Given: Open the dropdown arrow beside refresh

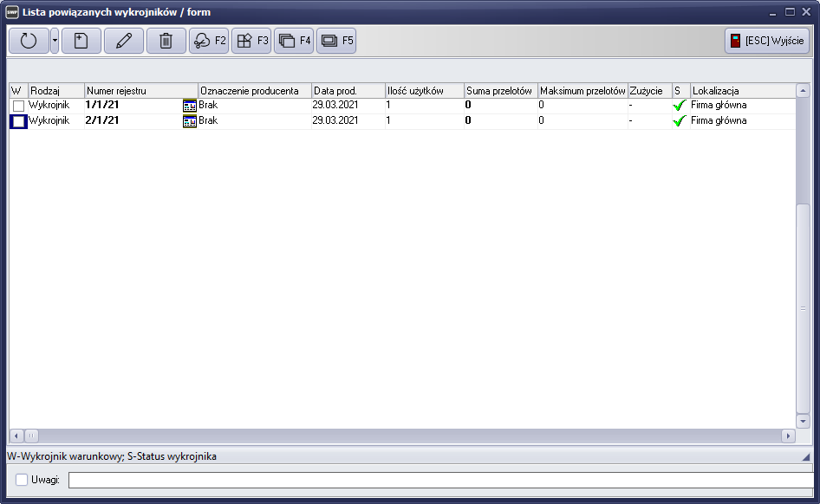Looking at the screenshot, I should click(x=55, y=41).
